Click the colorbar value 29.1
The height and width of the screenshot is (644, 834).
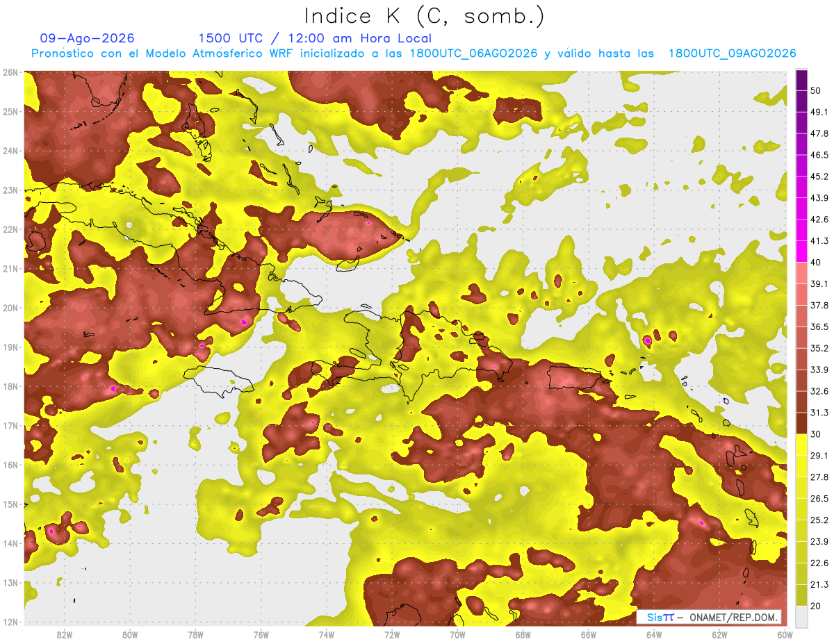(x=819, y=456)
